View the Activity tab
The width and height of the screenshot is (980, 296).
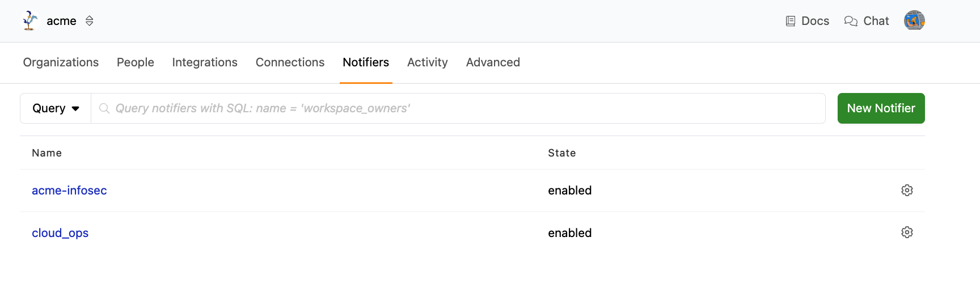428,62
